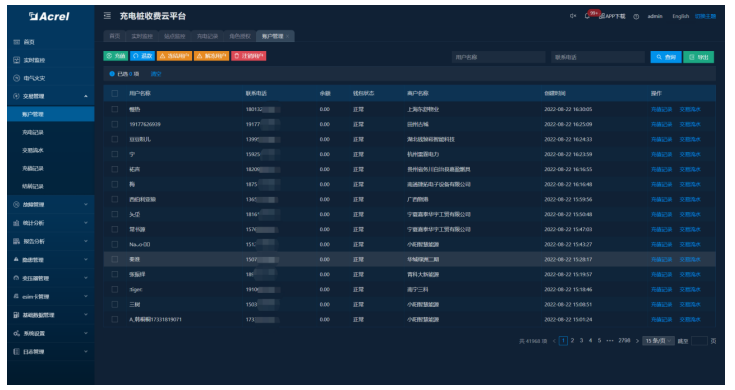The width and height of the screenshot is (735, 390).
Task: Check the row for user tiger
Action: pyautogui.click(x=114, y=289)
